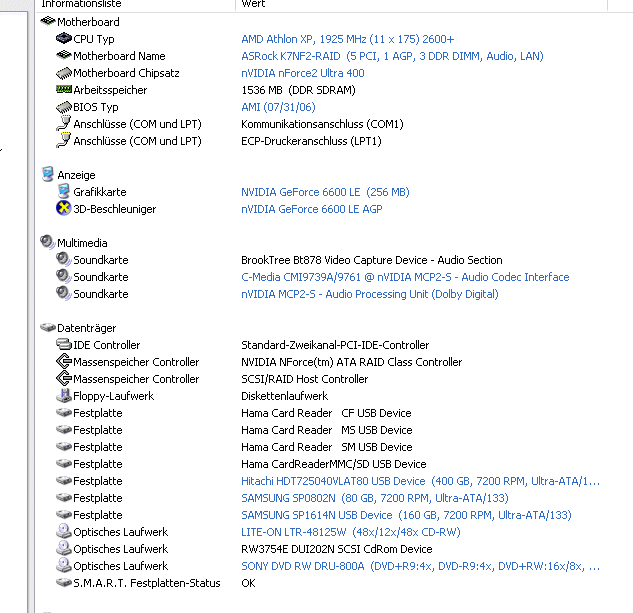The image size is (633, 613).
Task: Open nVIDIA GeForce 6600 LE AGP link
Action: (312, 209)
